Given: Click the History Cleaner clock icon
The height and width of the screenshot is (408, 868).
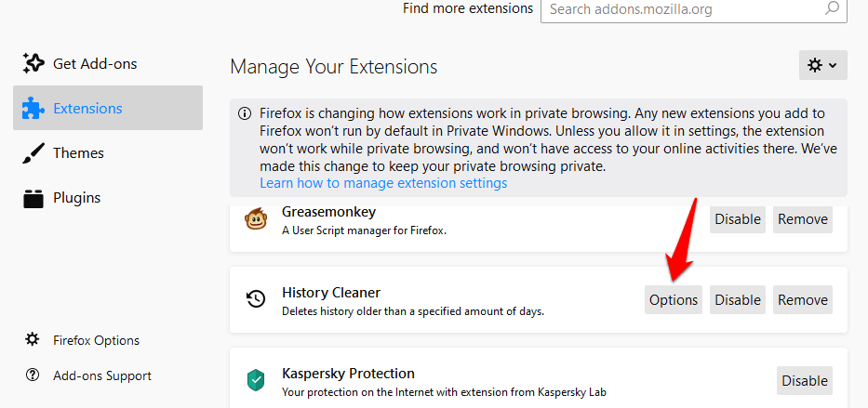Looking at the screenshot, I should (x=255, y=299).
